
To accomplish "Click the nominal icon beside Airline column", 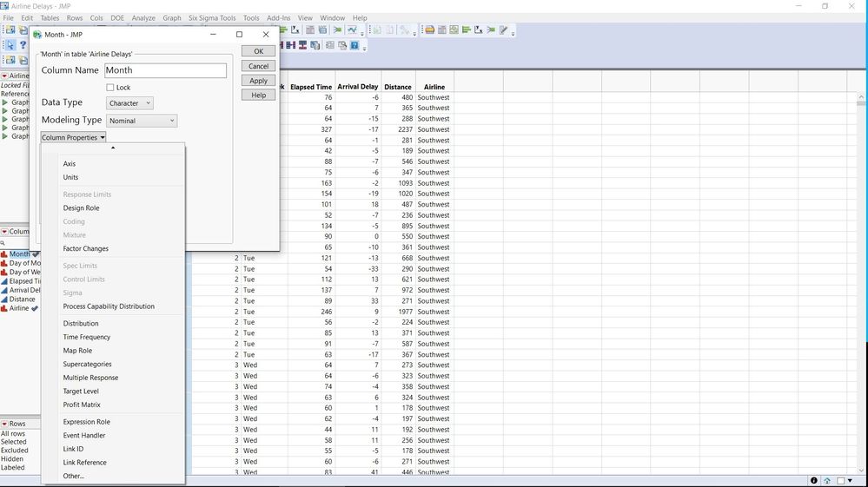I will pos(4,308).
